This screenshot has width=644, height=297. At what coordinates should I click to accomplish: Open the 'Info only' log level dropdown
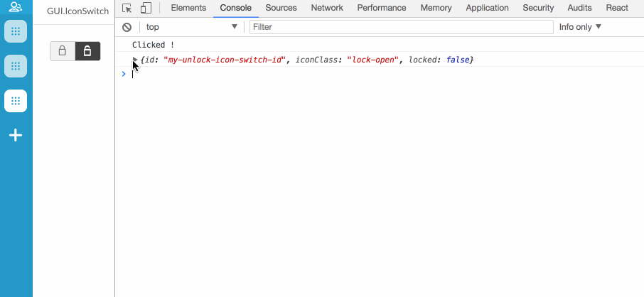pos(580,27)
